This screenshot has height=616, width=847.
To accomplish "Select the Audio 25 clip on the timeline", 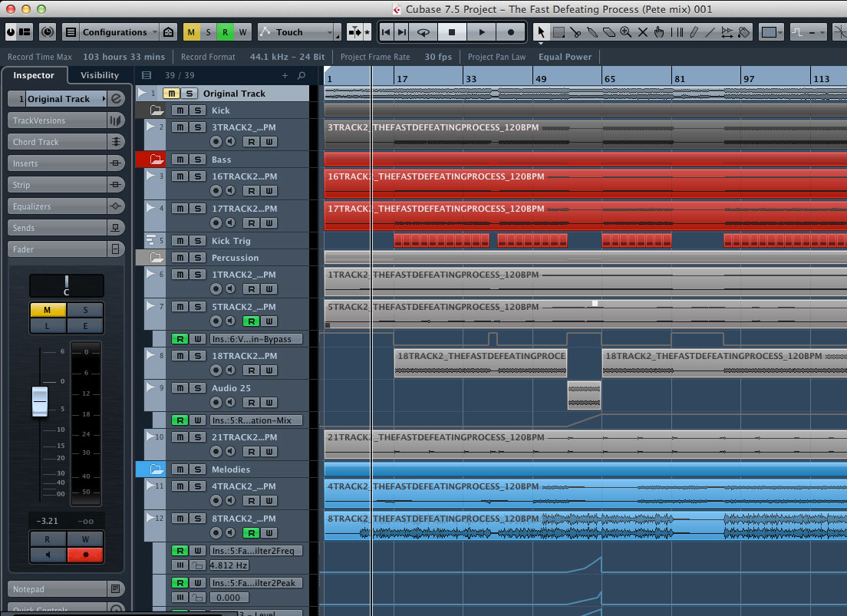I will coord(584,396).
